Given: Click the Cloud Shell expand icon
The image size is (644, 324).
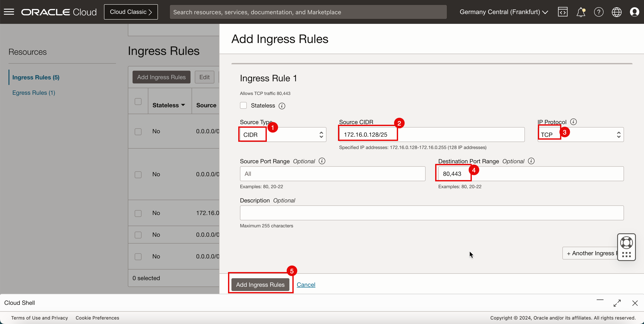Looking at the screenshot, I should [x=617, y=303].
